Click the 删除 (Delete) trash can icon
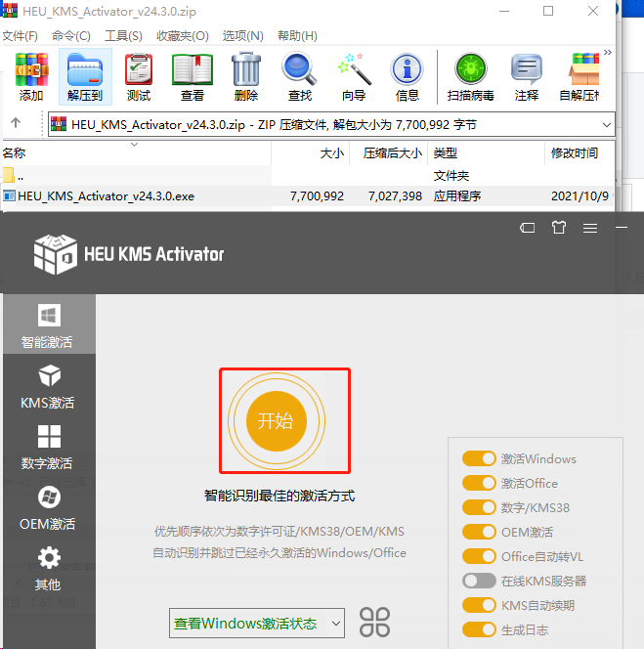Image resolution: width=644 pixels, height=649 pixels. click(246, 77)
